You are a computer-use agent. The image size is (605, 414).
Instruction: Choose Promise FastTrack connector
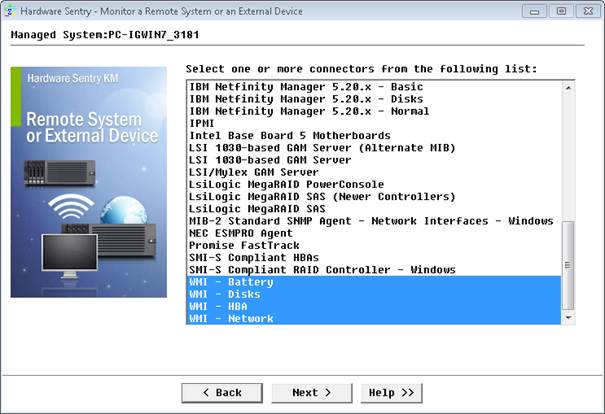click(244, 245)
